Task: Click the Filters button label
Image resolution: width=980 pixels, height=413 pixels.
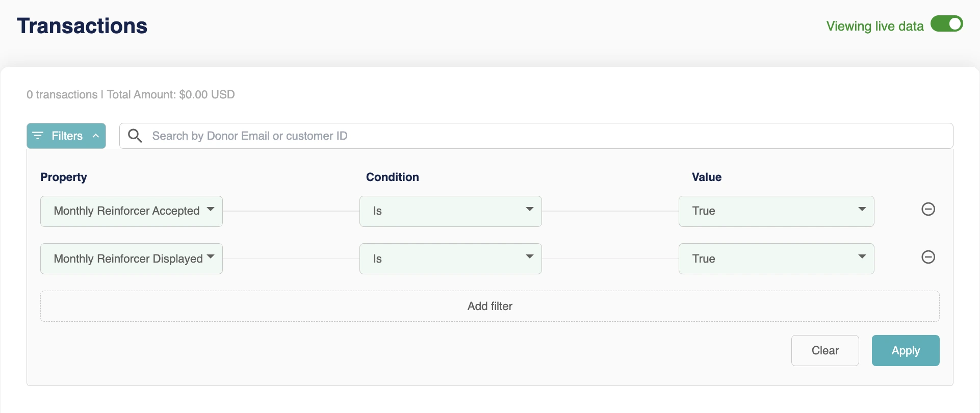Action: pos(67,136)
